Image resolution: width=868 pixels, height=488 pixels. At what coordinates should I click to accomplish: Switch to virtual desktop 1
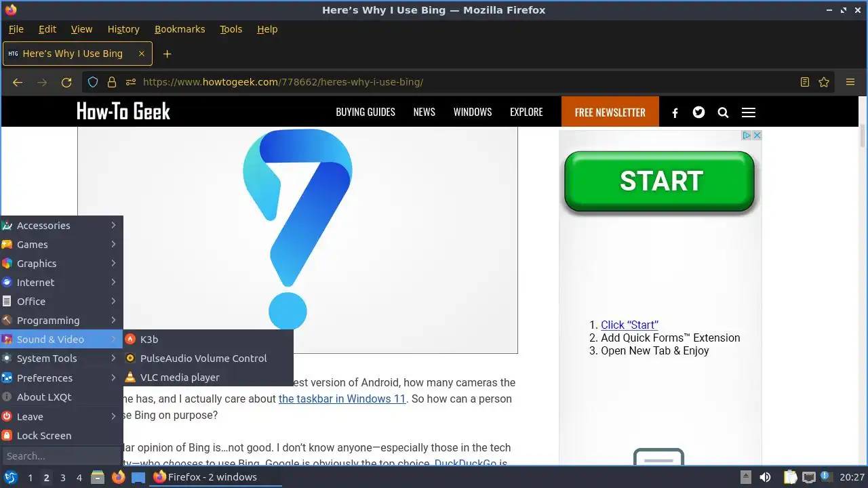tap(30, 478)
